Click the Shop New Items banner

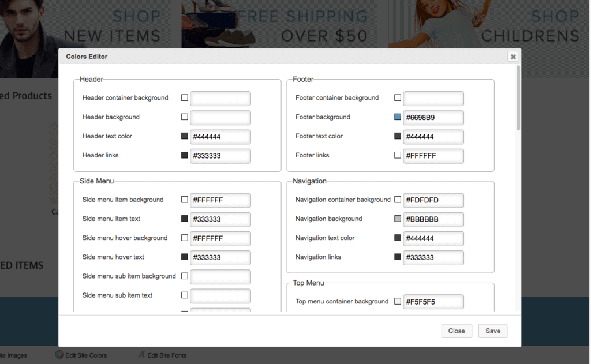(85, 24)
